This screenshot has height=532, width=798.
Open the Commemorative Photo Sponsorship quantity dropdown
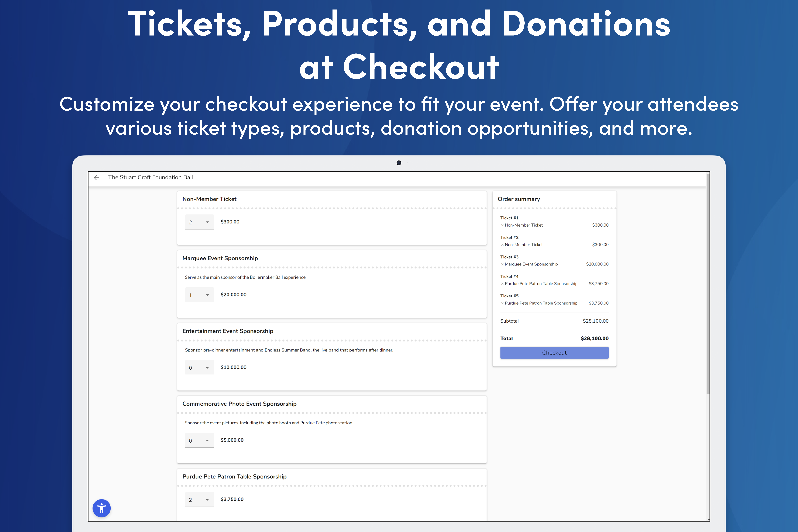coord(199,440)
